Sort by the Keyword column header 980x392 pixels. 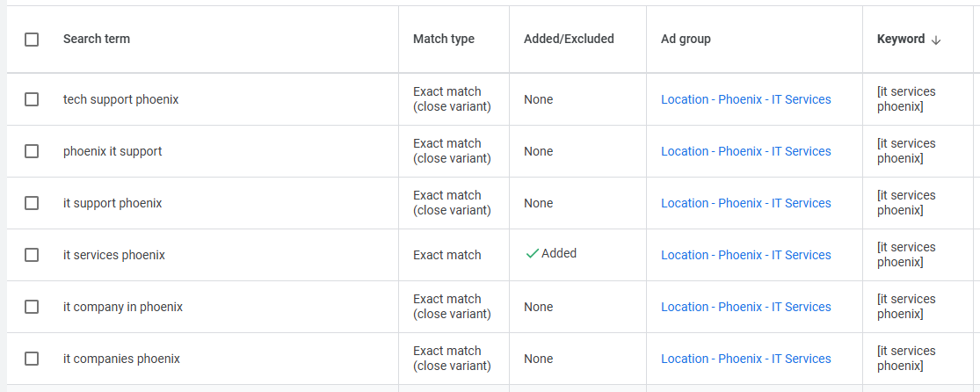coord(900,39)
